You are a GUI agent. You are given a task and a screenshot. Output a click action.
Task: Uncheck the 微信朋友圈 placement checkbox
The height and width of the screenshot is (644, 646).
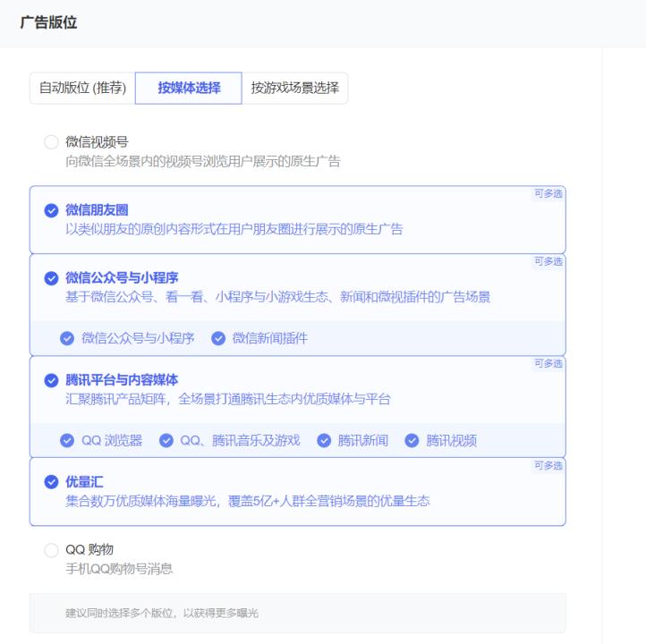[51, 210]
